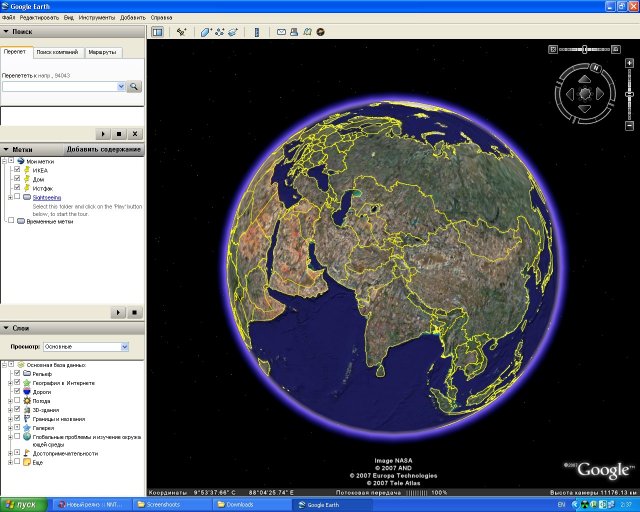Open the Файл menu
The image size is (640, 512).
coord(8,18)
